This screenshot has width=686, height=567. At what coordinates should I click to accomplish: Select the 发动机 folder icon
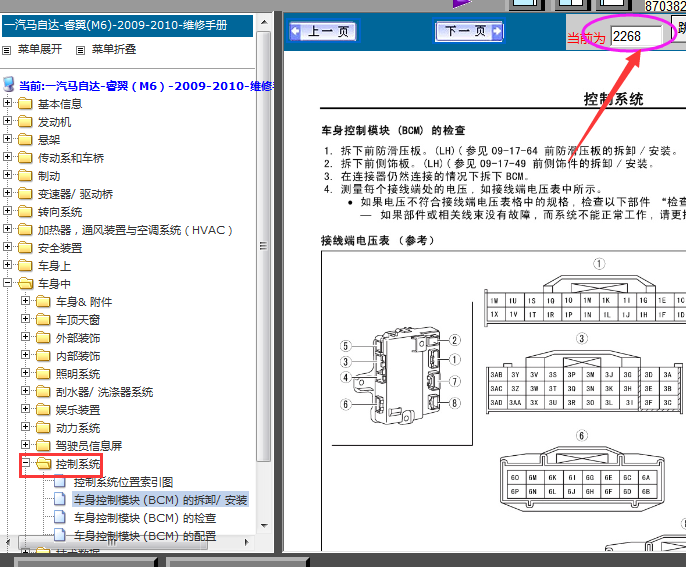coord(25,122)
